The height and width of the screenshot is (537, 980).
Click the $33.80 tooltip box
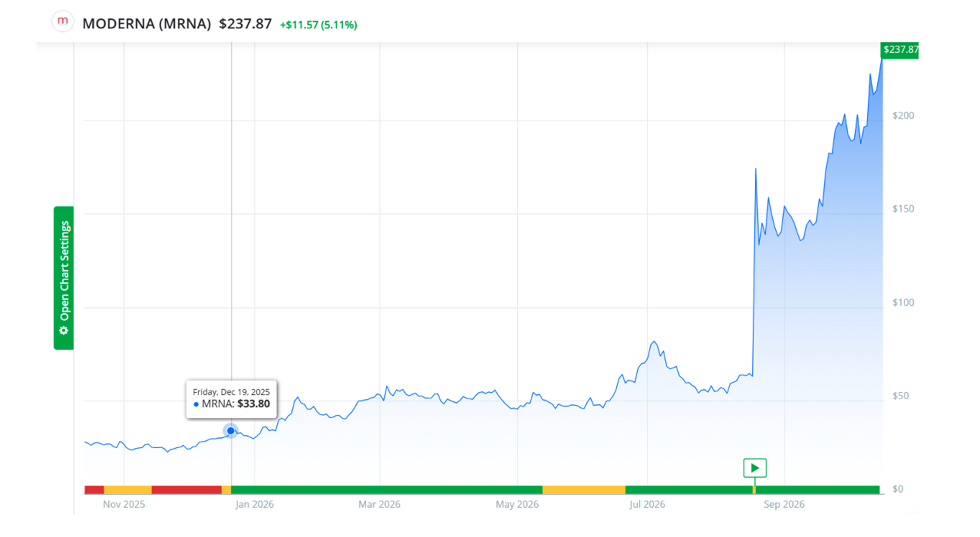232,399
